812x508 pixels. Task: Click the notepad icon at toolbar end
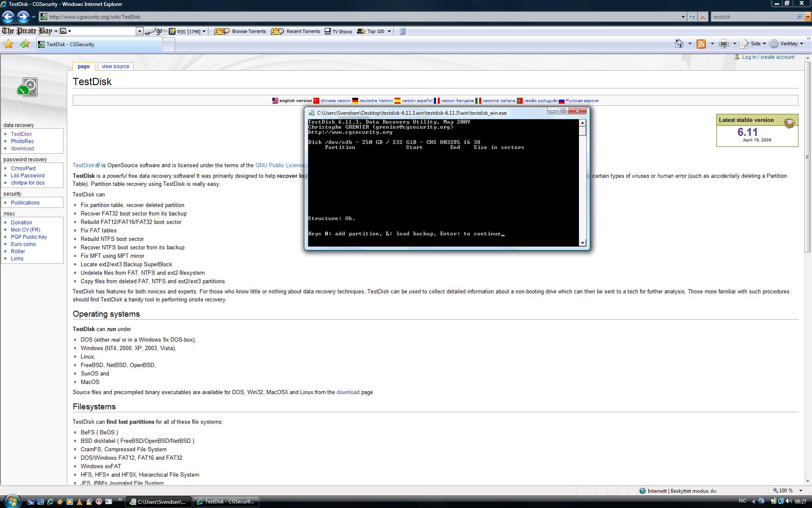tap(403, 31)
